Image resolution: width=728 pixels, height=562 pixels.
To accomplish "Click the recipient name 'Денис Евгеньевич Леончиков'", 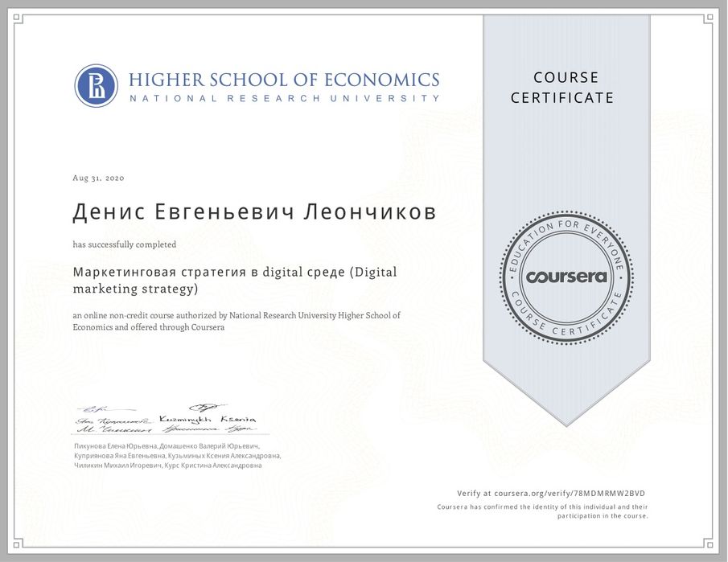I will 254,212.
